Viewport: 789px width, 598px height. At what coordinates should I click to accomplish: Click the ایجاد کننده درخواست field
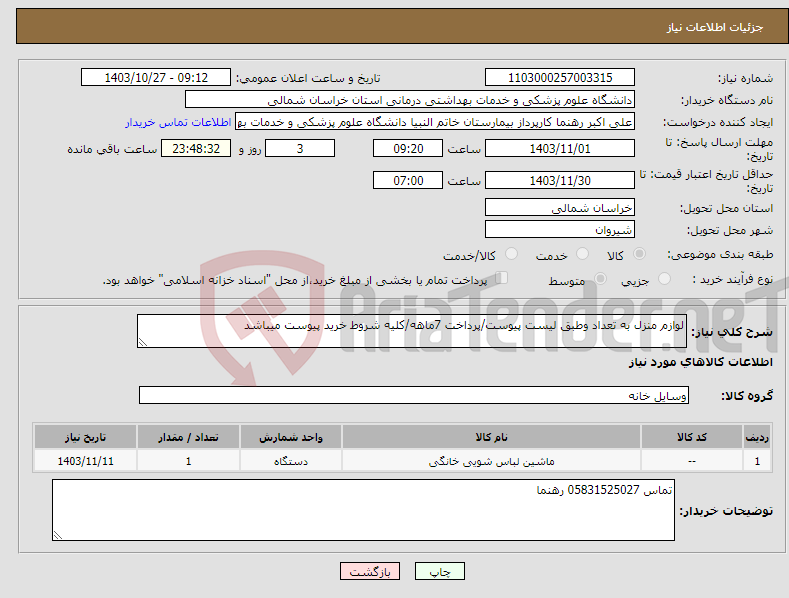click(x=435, y=122)
